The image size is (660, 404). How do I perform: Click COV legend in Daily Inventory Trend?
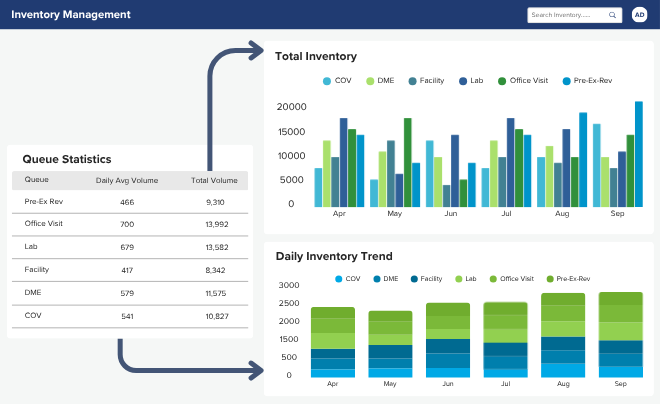pyautogui.click(x=348, y=279)
